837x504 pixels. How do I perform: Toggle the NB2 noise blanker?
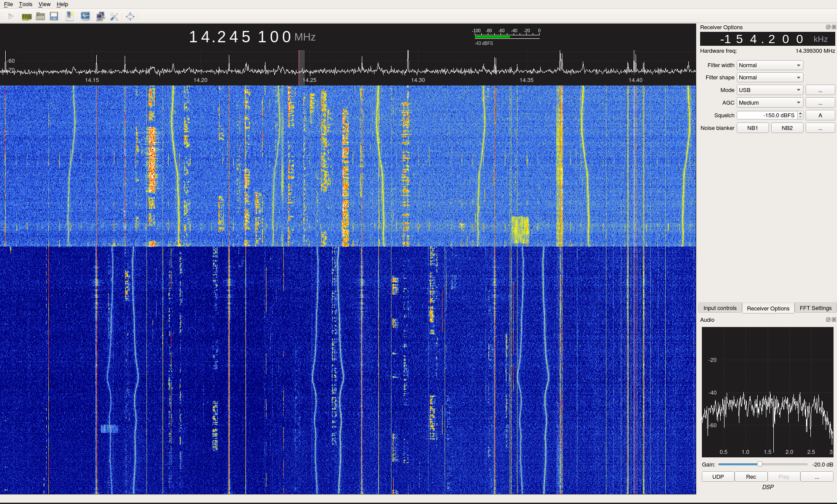click(787, 128)
